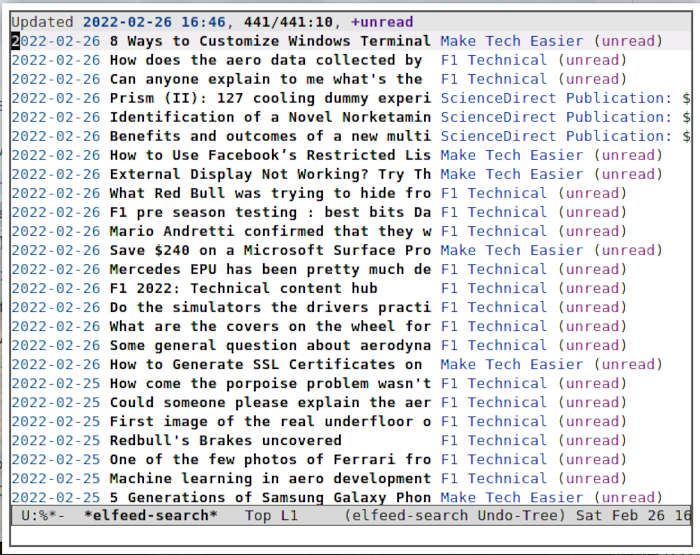Click F1 Technical feed on Redbull's Brakes row
The width and height of the screenshot is (700, 555).
point(494,441)
